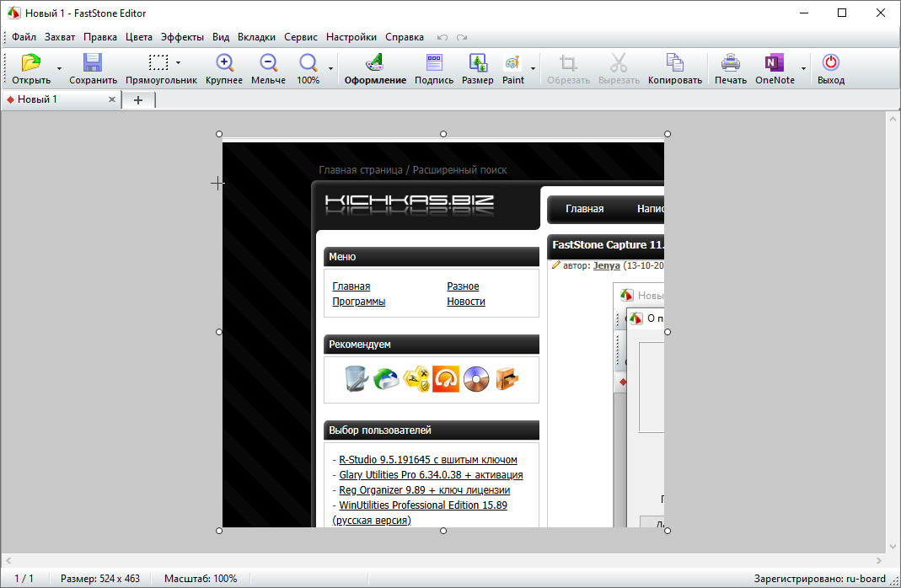Open the Effects (Эффекты) menu
901x588 pixels.
pos(182,37)
